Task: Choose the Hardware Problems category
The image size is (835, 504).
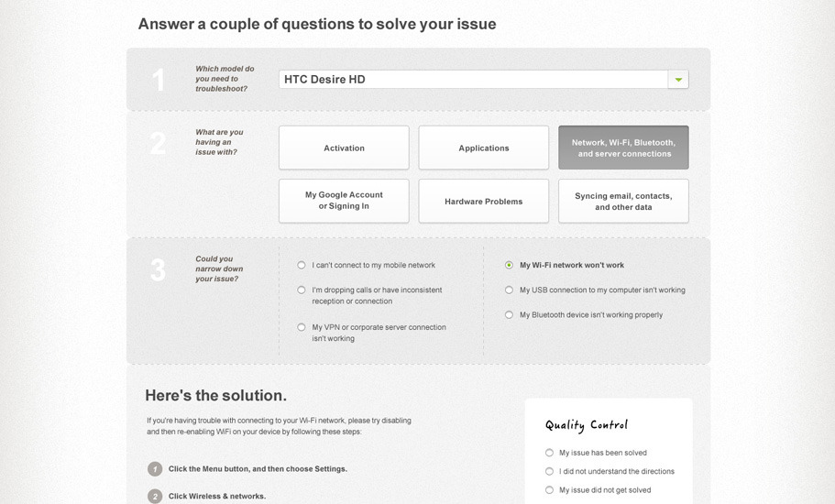Action: (x=484, y=201)
